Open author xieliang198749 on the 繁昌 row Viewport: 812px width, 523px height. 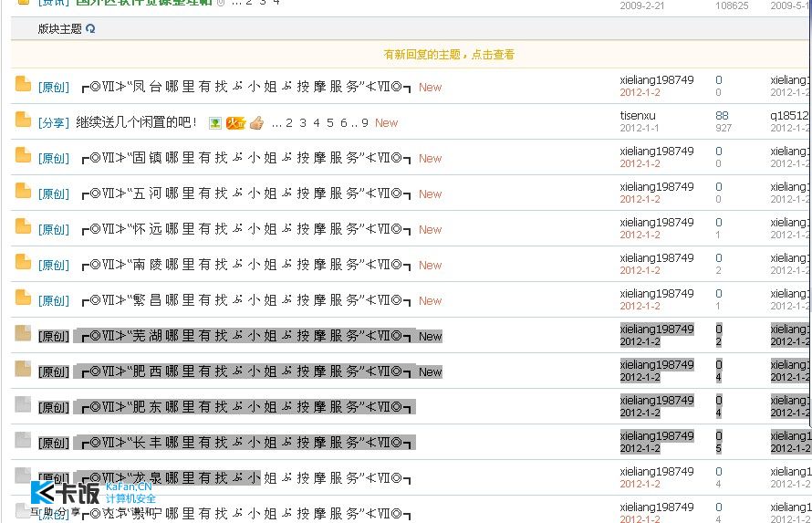point(657,294)
